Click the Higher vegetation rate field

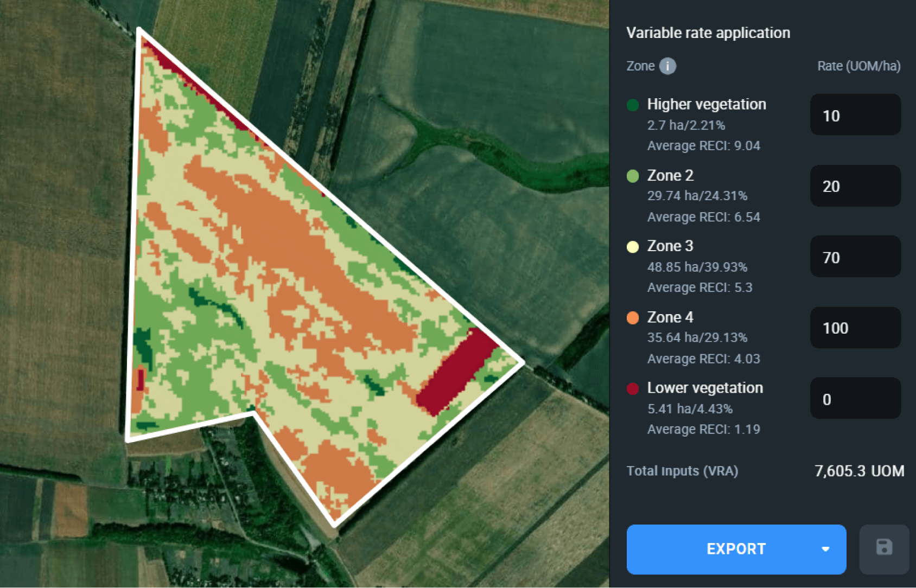pos(855,115)
